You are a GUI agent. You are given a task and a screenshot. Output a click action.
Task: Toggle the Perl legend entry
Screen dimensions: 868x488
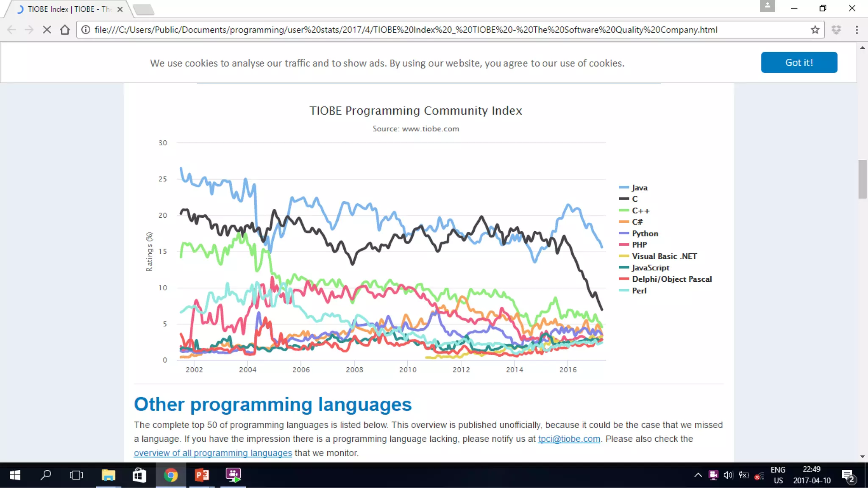[633, 291]
